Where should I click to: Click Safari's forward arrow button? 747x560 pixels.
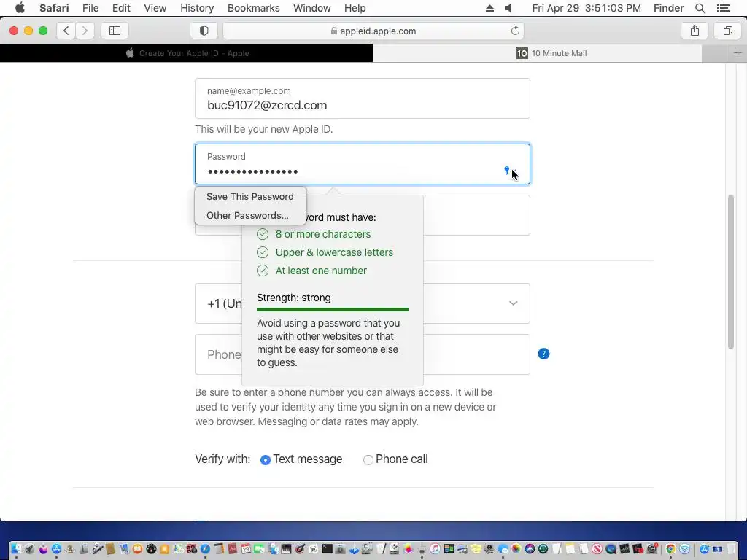coord(85,31)
